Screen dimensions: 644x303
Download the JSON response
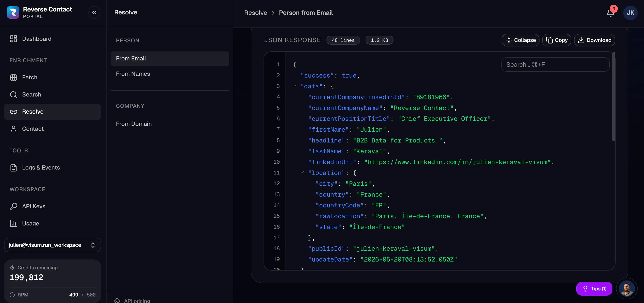click(594, 40)
